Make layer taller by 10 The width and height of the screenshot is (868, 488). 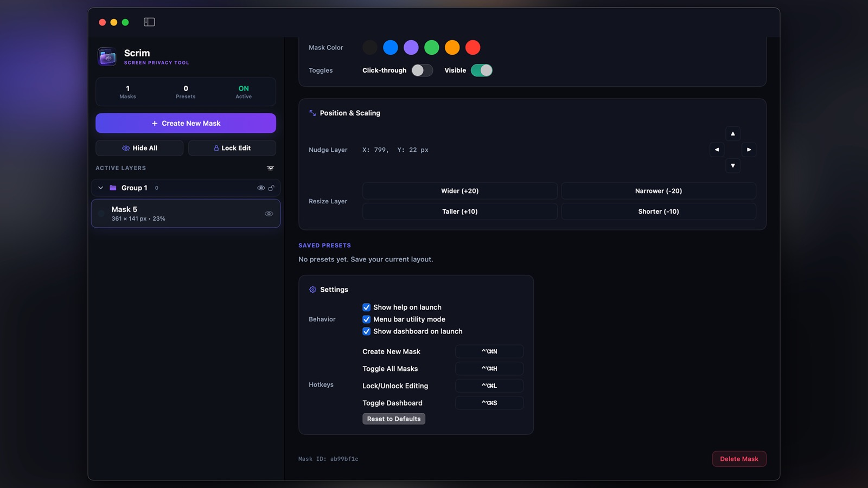pyautogui.click(x=459, y=211)
